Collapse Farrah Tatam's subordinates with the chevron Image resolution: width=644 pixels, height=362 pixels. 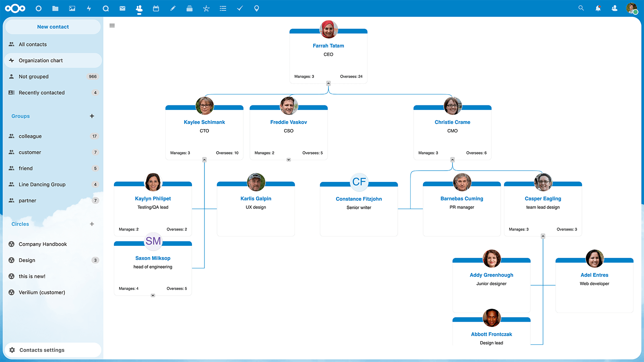328,83
